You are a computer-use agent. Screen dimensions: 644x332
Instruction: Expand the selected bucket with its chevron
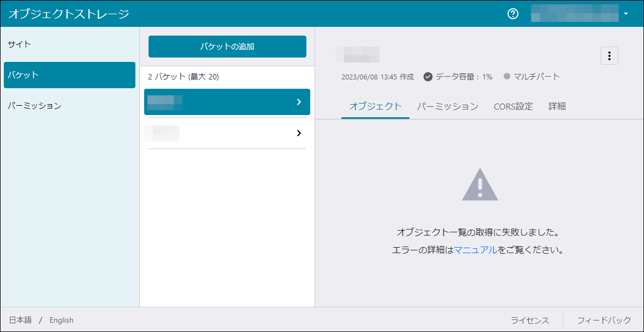[299, 102]
